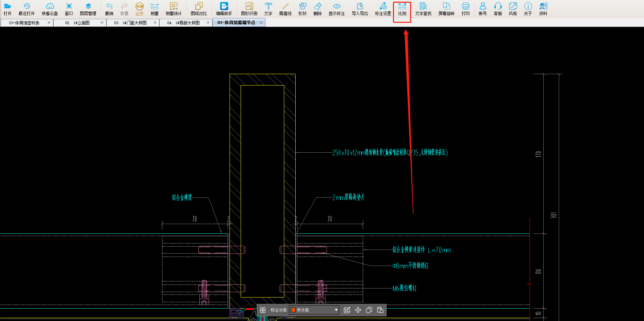Open 导入导出 import/export
Viewport: 644px width, 321px height.
pos(360,9)
